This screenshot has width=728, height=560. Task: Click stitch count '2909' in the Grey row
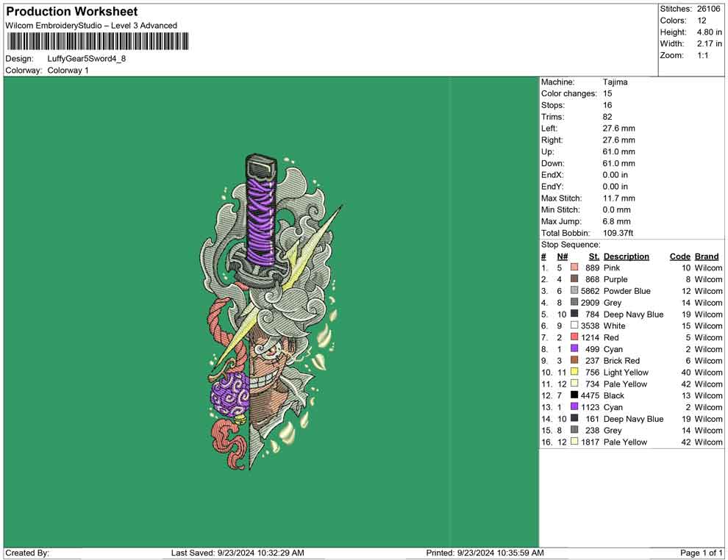click(590, 303)
